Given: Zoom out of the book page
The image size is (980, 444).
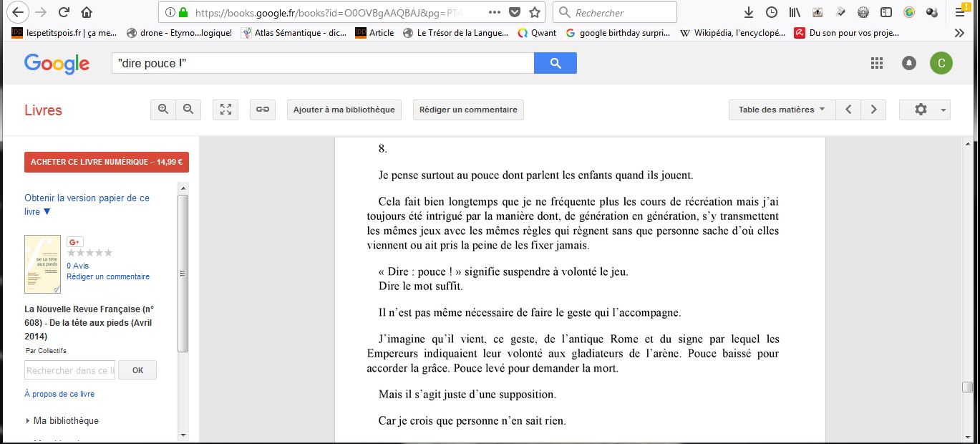Looking at the screenshot, I should point(188,110).
